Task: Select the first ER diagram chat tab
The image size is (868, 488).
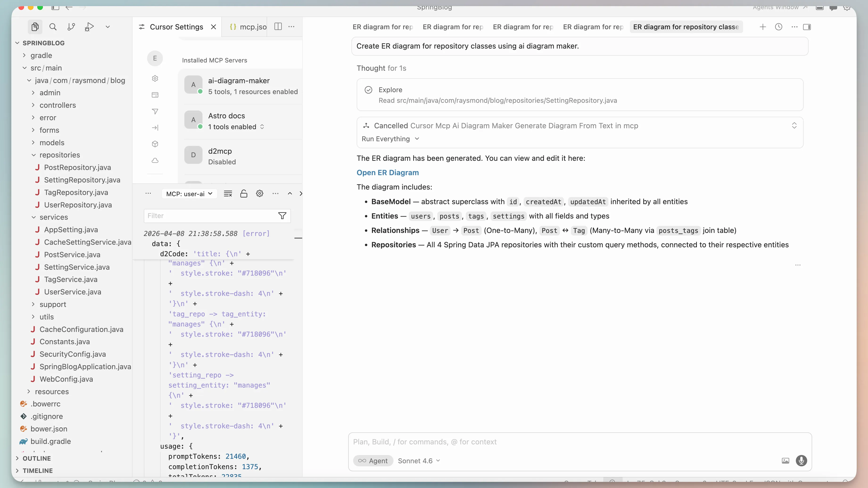Action: [382, 27]
